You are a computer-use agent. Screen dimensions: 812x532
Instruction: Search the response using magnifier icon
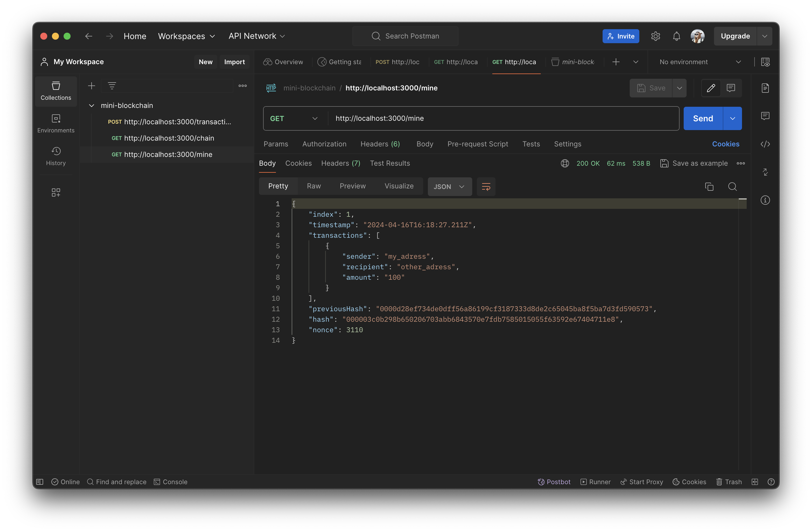point(732,187)
